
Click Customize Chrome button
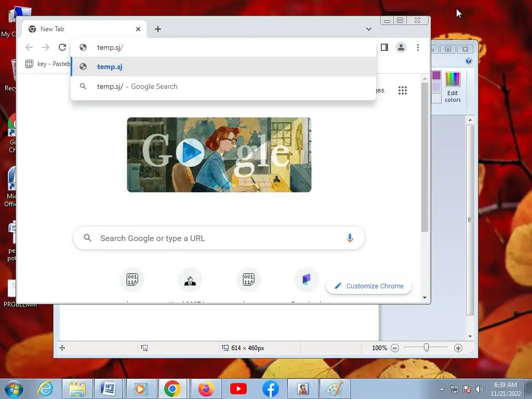click(x=369, y=286)
